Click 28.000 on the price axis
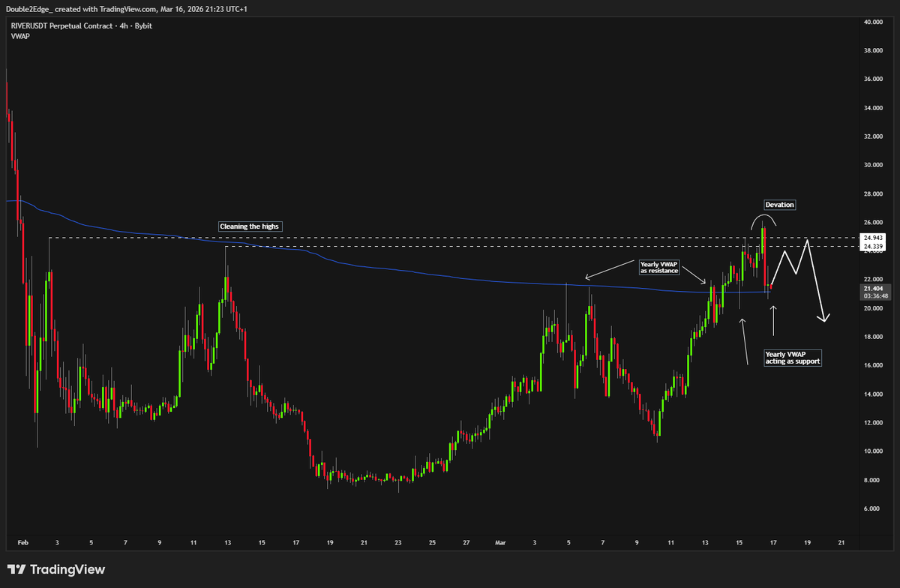Image resolution: width=900 pixels, height=588 pixels. tap(872, 193)
